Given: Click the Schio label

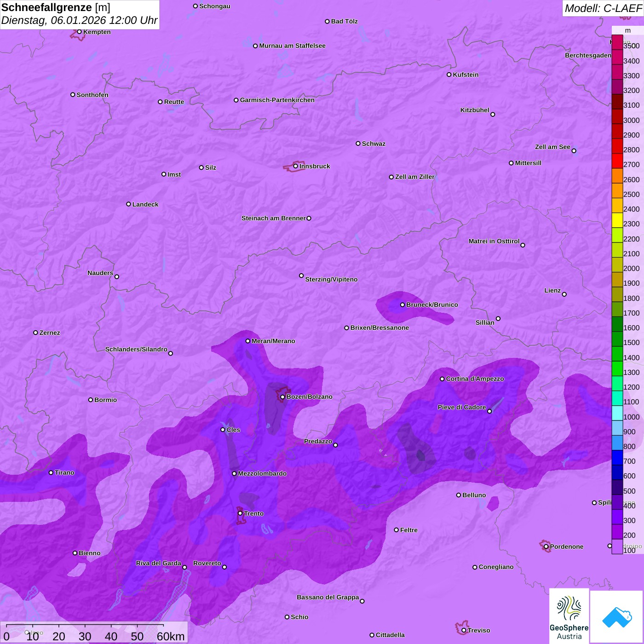Looking at the screenshot, I should pos(299,617).
